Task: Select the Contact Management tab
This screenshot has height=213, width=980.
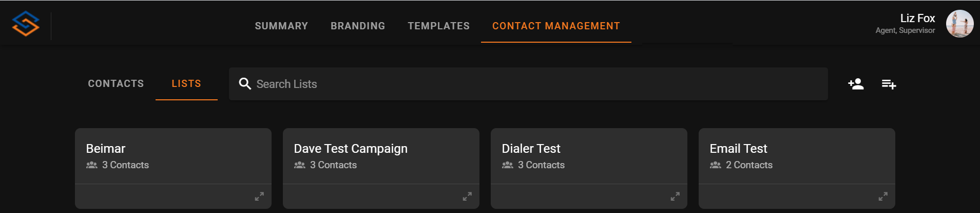Action: coord(556,26)
